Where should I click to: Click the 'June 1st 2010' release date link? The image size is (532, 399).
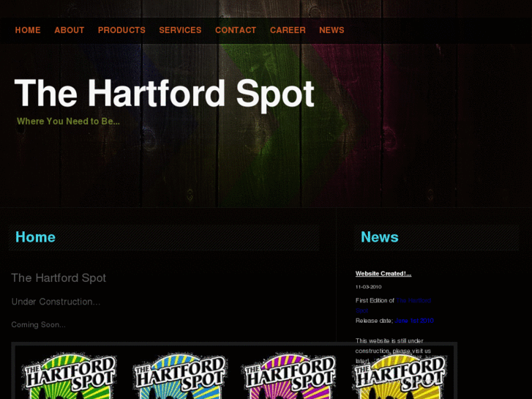(x=414, y=321)
